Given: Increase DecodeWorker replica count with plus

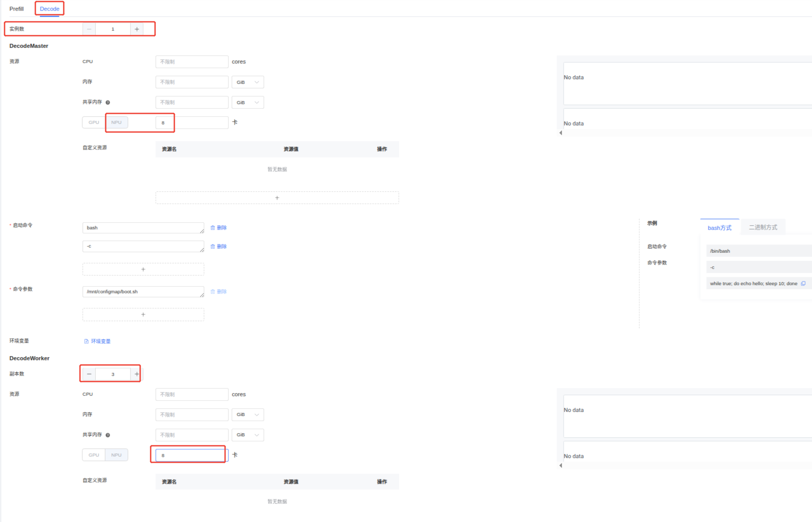Looking at the screenshot, I should (x=137, y=374).
